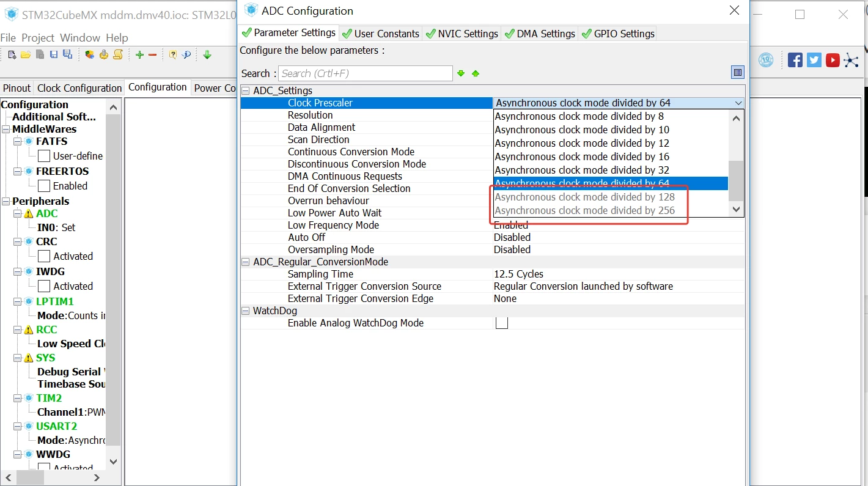Click the green download arrow icon

tap(207, 55)
